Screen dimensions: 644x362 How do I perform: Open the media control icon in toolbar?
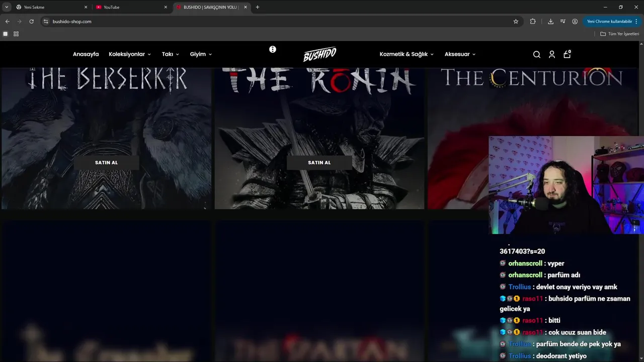[x=562, y=22]
